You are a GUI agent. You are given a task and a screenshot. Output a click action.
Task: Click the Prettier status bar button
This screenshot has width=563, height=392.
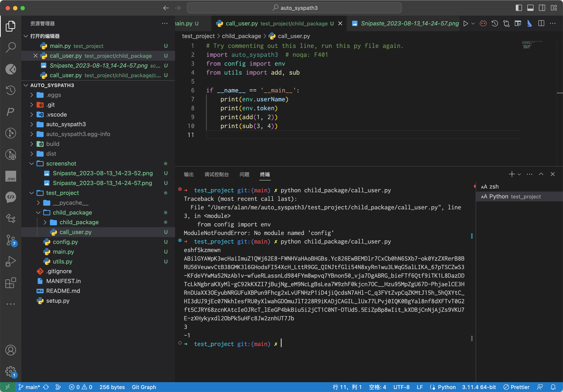coord(516,387)
